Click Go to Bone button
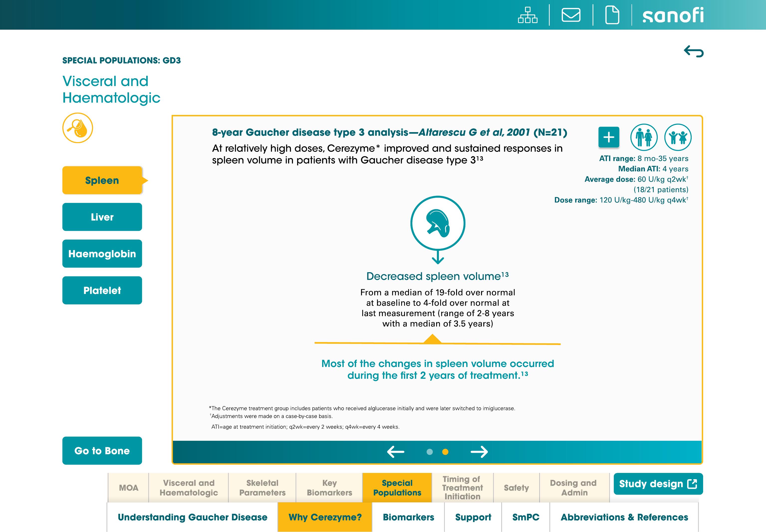 [x=102, y=451]
